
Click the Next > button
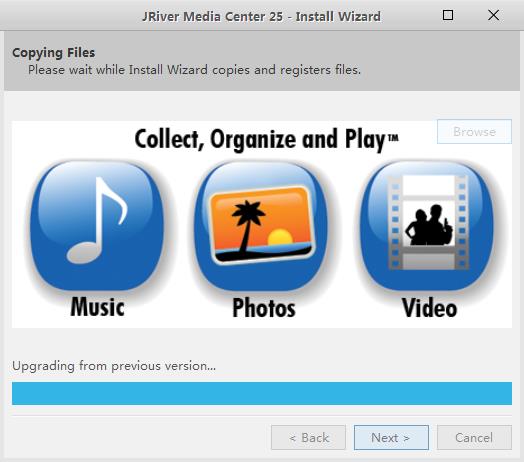coord(391,437)
